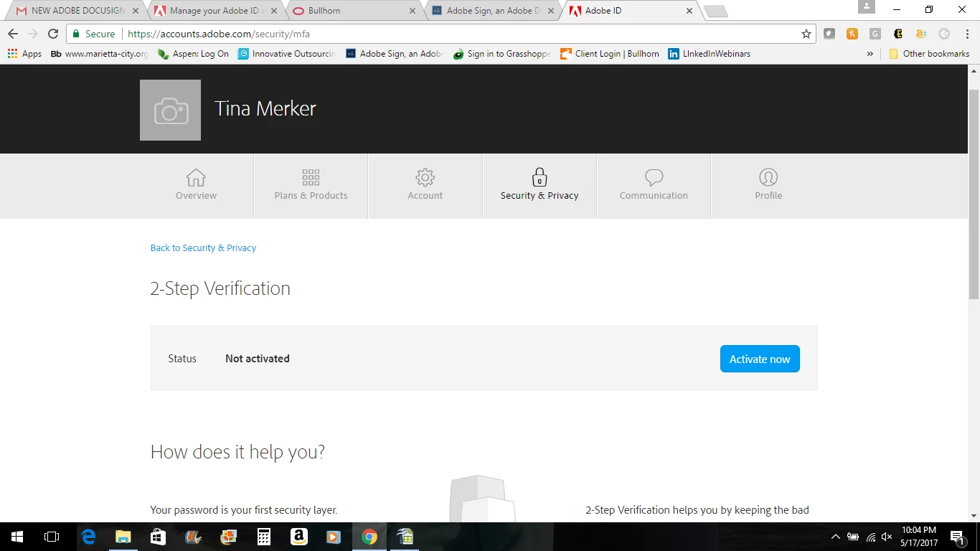
Task: Open the Calculator taskbar icon
Action: click(x=264, y=537)
